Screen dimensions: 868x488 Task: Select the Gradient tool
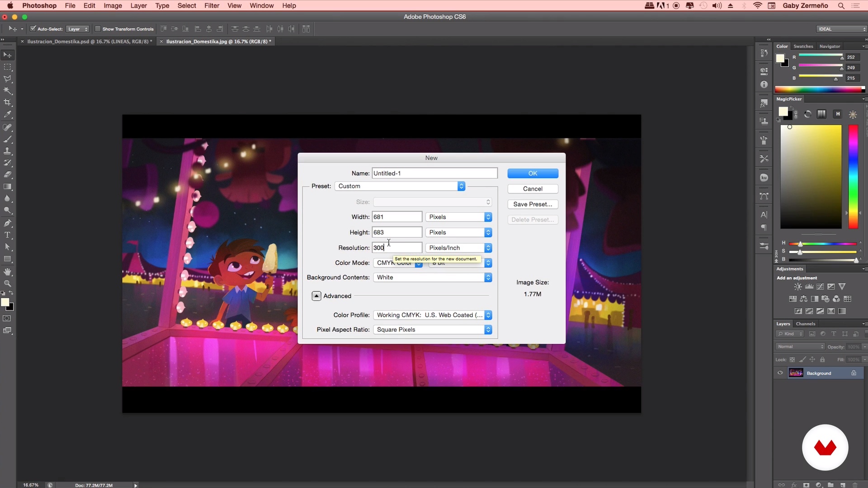coord(8,186)
